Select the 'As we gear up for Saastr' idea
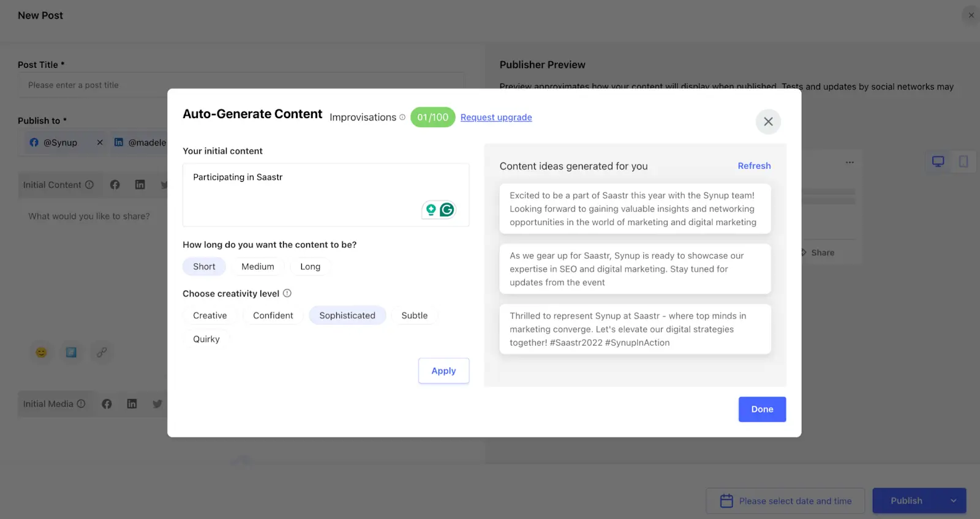 point(635,269)
